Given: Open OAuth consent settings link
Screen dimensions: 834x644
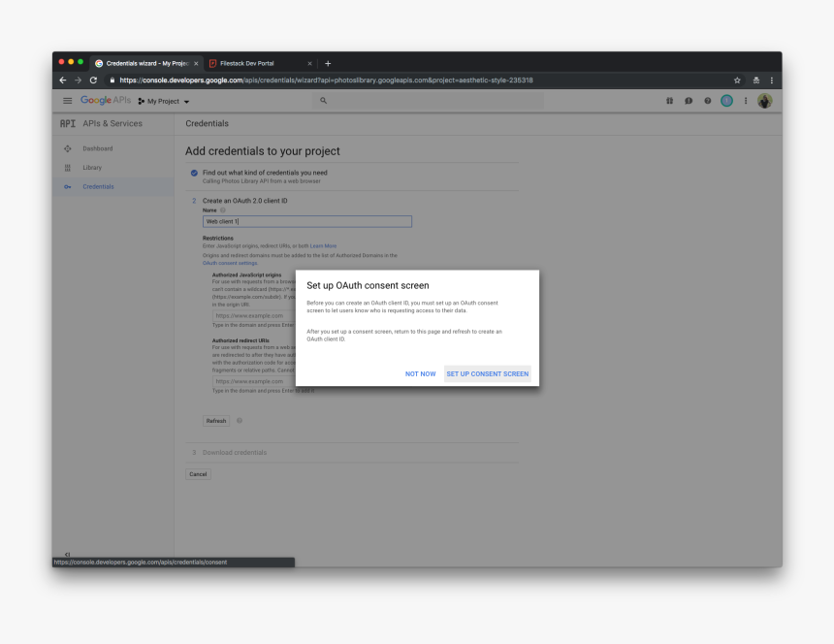Looking at the screenshot, I should tap(230, 263).
